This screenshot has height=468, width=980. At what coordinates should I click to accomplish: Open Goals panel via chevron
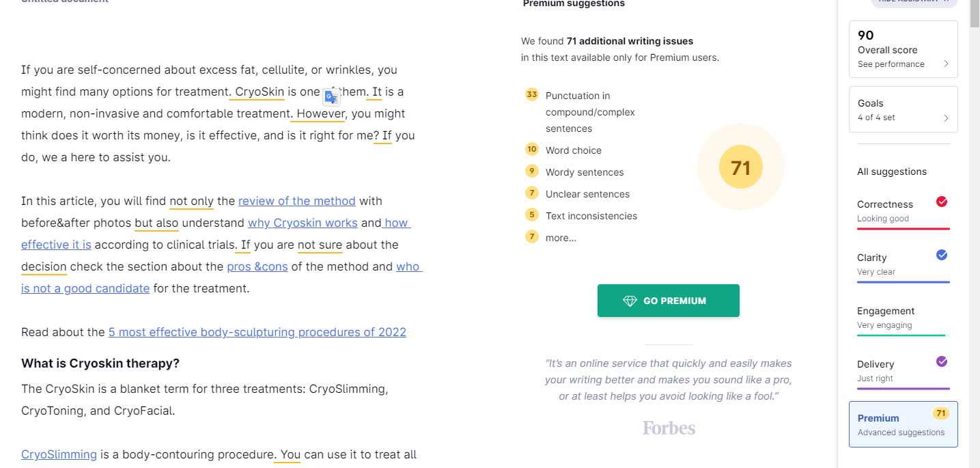click(x=946, y=118)
